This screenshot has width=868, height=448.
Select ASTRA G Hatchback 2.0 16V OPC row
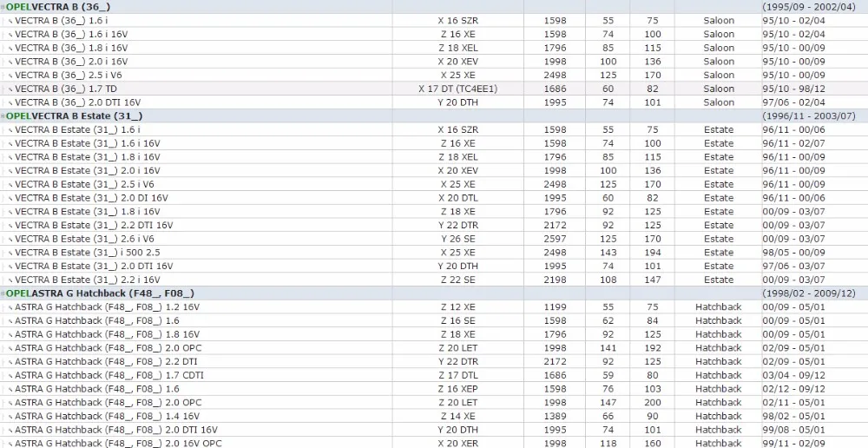pyautogui.click(x=434, y=443)
